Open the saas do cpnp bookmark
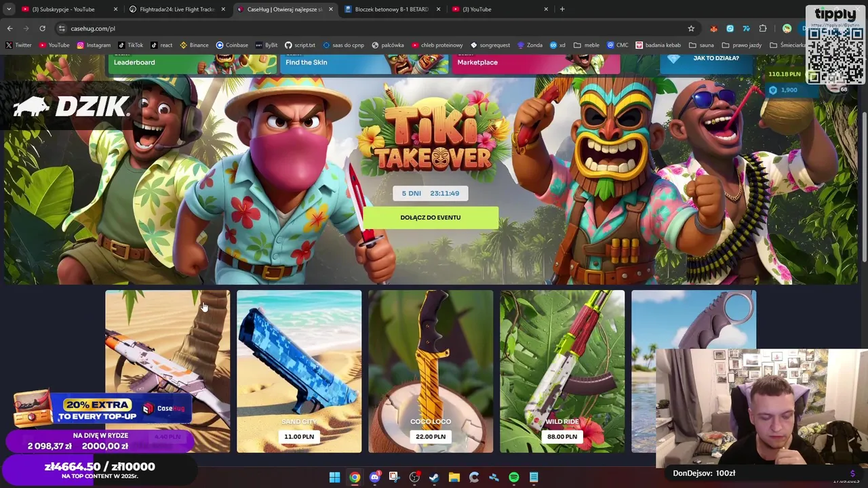This screenshot has width=868, height=488. tap(344, 45)
